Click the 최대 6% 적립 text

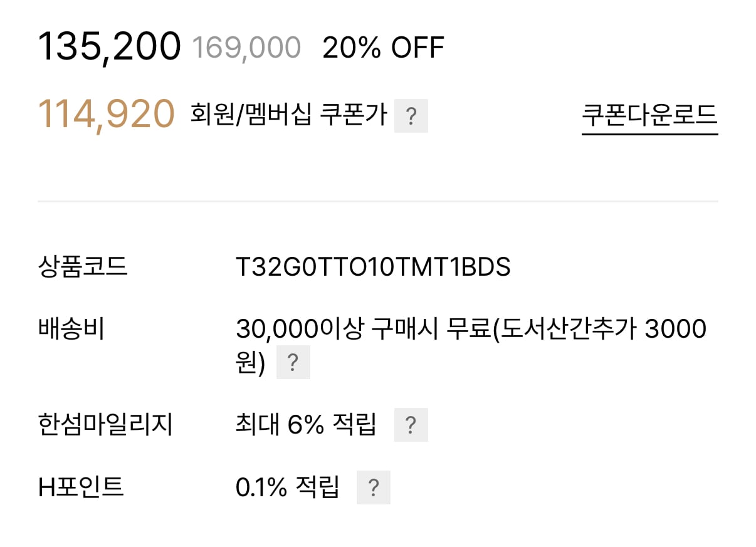coord(306,425)
